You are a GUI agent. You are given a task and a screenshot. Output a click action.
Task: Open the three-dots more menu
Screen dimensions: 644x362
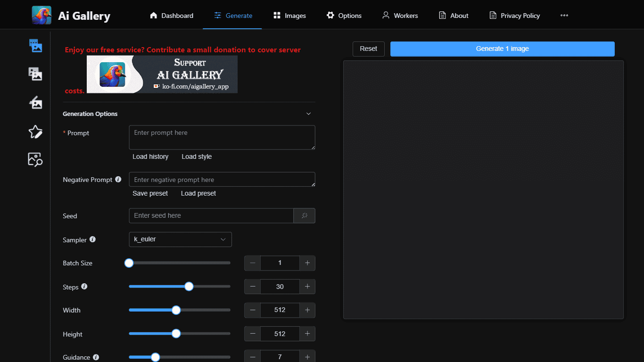pyautogui.click(x=564, y=15)
